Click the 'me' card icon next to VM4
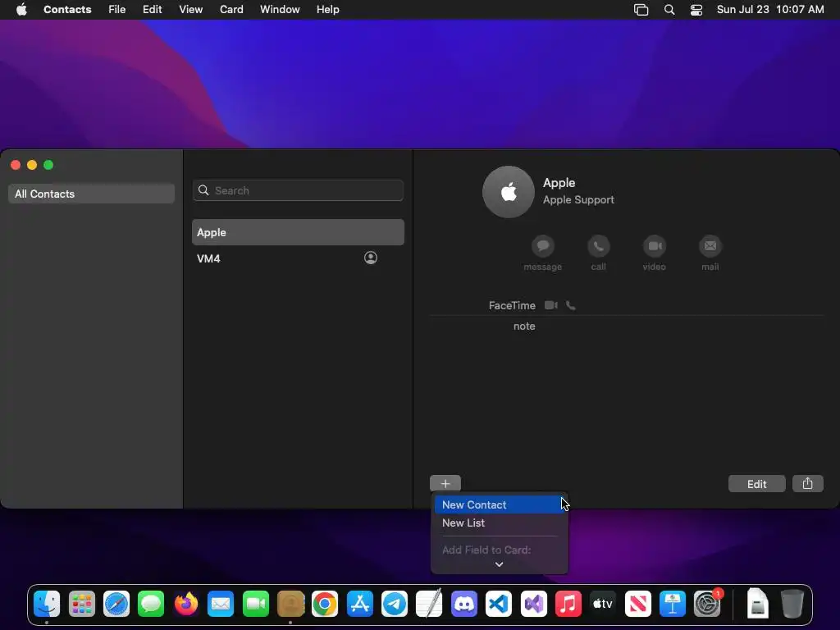Viewport: 840px width, 630px height. pos(370,258)
